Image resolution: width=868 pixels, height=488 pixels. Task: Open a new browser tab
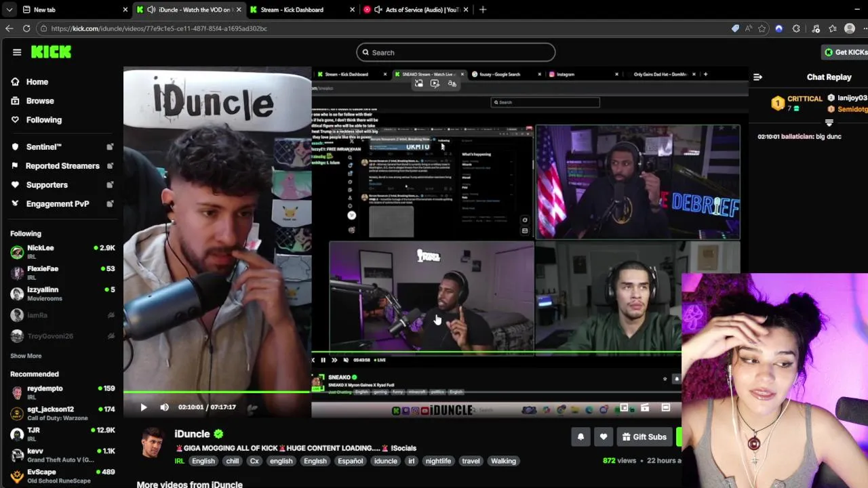(483, 9)
